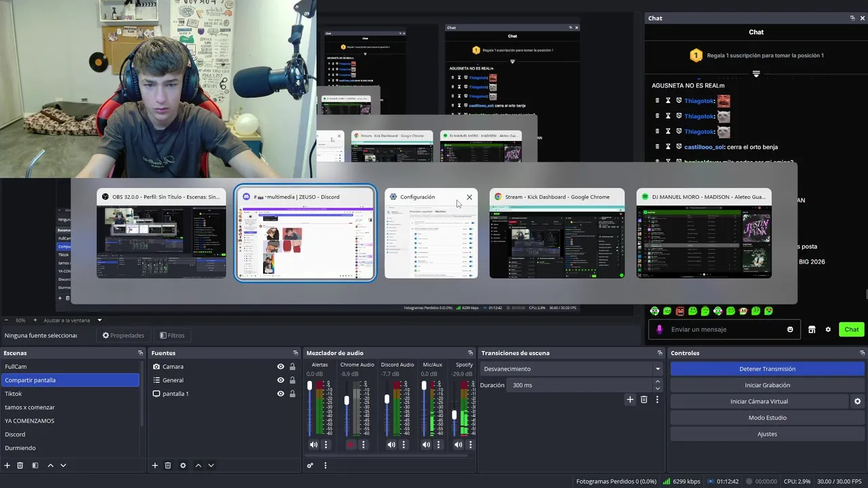Click the Enviar un mensaje field

(726, 329)
